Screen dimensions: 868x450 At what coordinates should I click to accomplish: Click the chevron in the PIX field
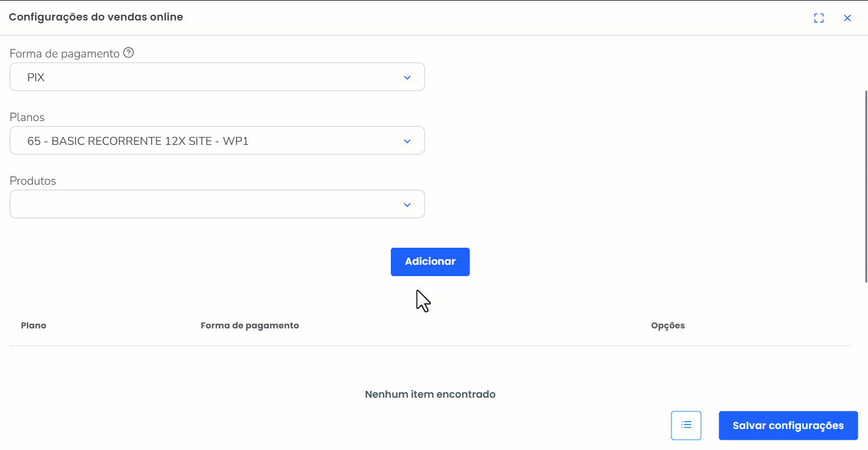[407, 77]
